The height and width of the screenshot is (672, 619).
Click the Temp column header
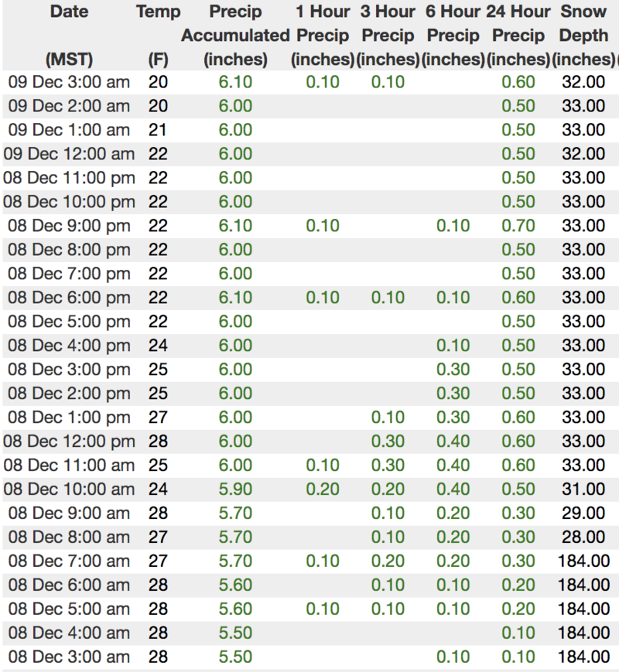pos(158,12)
